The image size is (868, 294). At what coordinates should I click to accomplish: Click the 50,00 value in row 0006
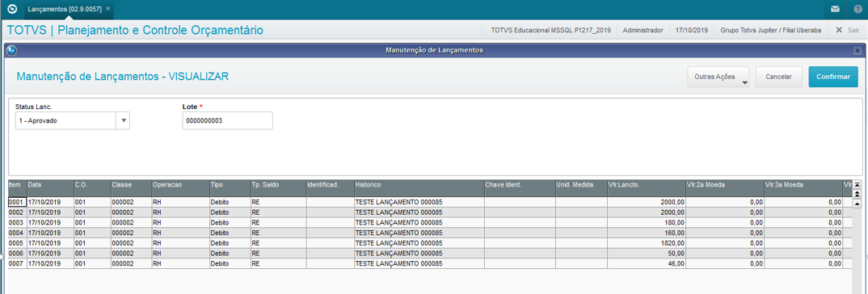[x=676, y=254]
